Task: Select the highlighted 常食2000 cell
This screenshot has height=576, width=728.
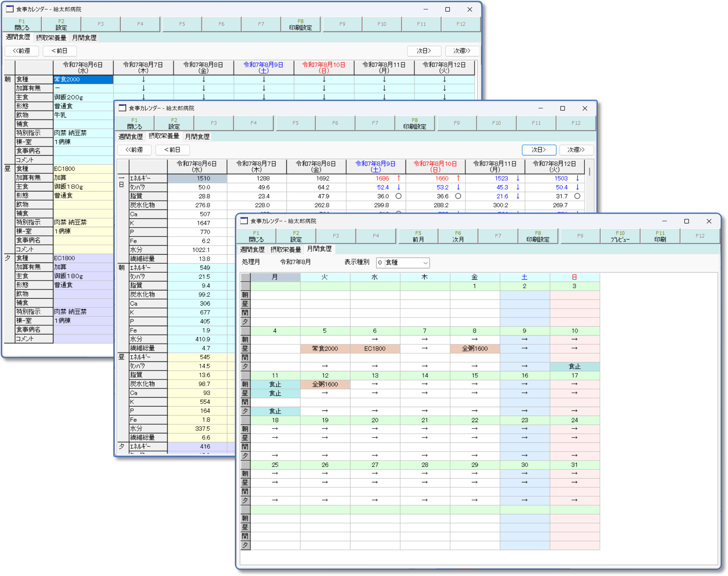Action: tap(83, 79)
